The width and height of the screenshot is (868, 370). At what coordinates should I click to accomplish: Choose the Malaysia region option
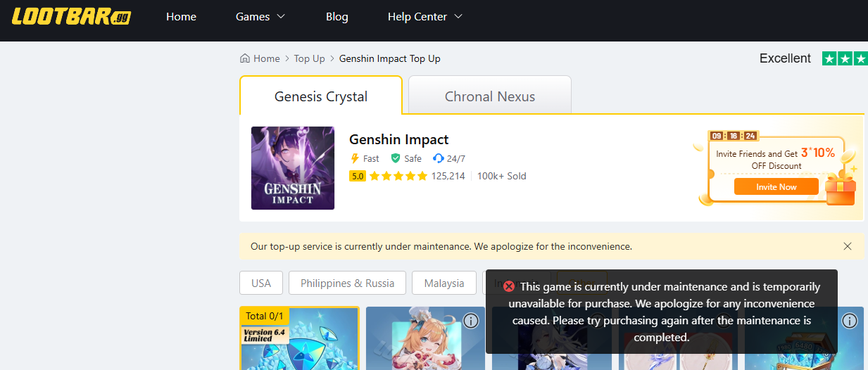[x=444, y=283]
